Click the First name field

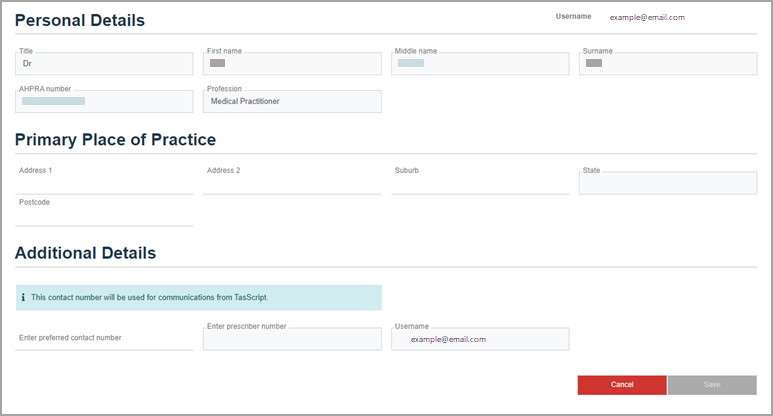pos(292,64)
